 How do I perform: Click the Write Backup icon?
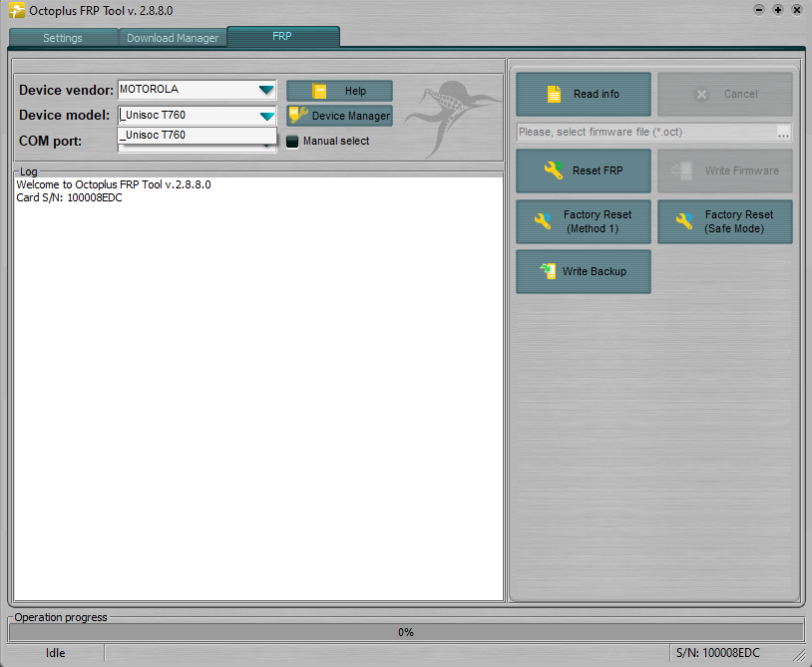(x=546, y=271)
